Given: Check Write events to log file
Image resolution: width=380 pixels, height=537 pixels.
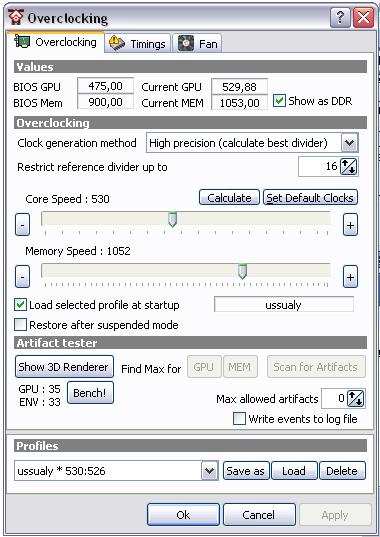Looking at the screenshot, I should [x=239, y=419].
